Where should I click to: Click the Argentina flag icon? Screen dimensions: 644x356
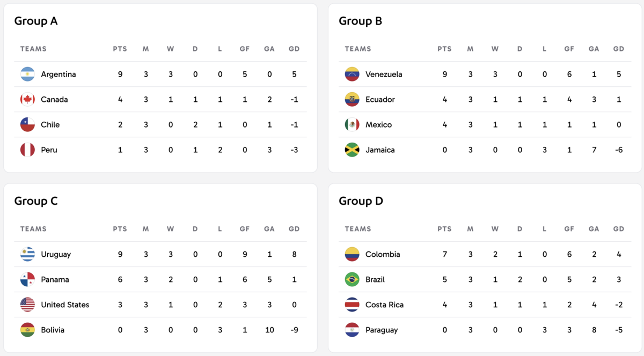pyautogui.click(x=27, y=74)
